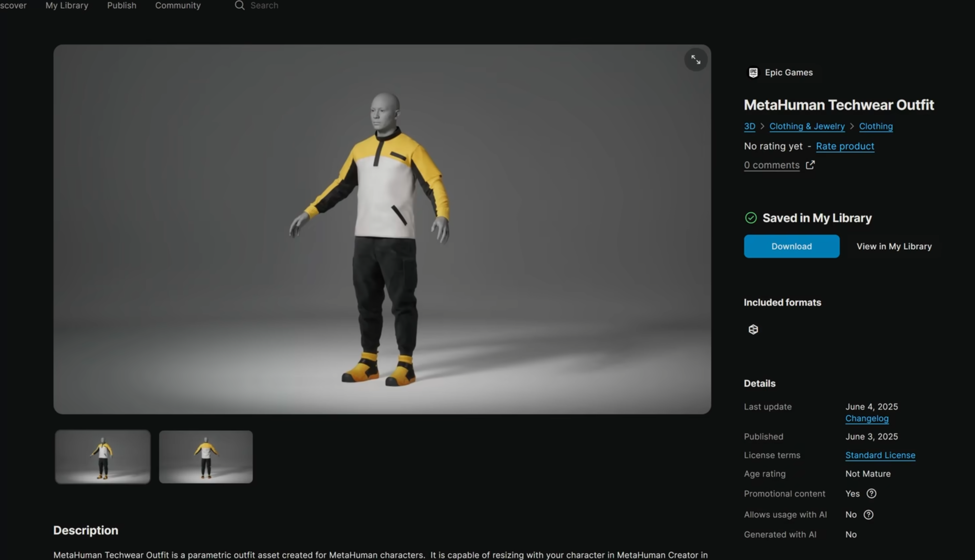
Task: Select the first front-view thumbnail
Action: (x=102, y=457)
